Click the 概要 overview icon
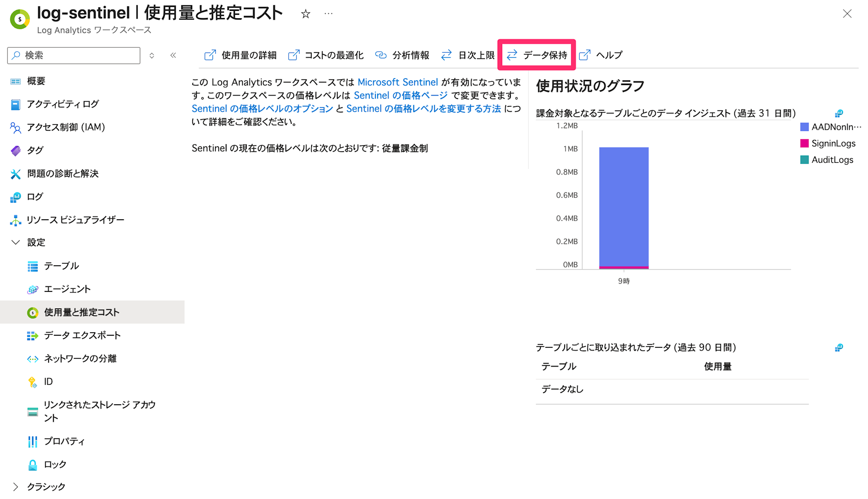The width and height of the screenshot is (868, 499). coord(16,81)
